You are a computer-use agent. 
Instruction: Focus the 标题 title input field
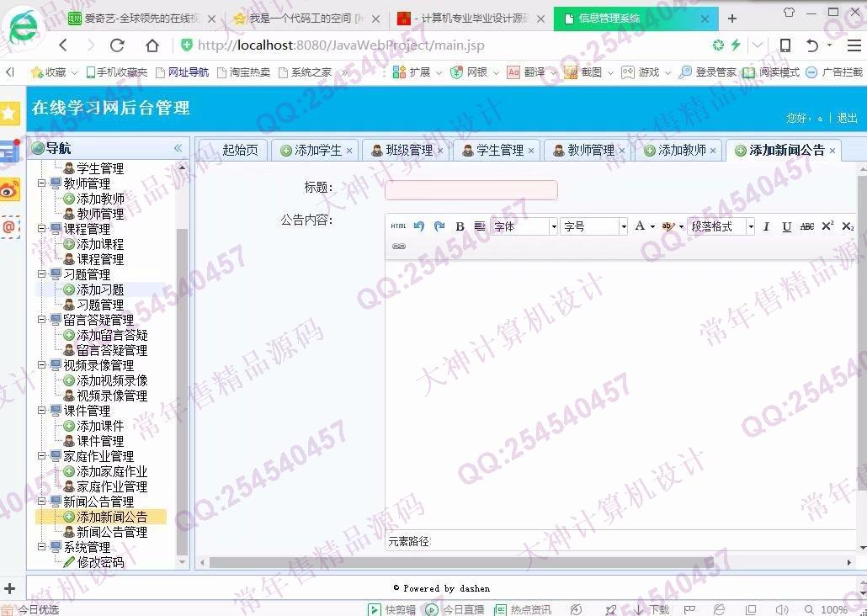471,190
